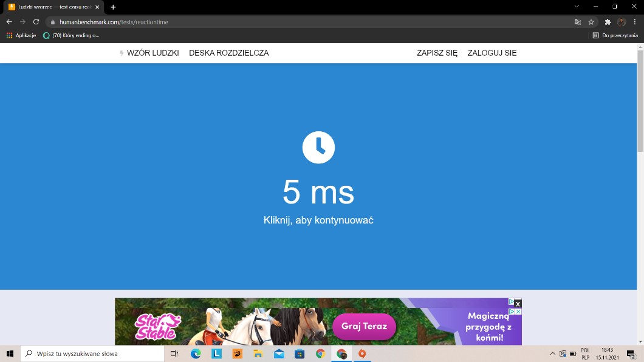Screen dimensions: 644x362
Task: Open a new browser tab
Action: (113, 7)
